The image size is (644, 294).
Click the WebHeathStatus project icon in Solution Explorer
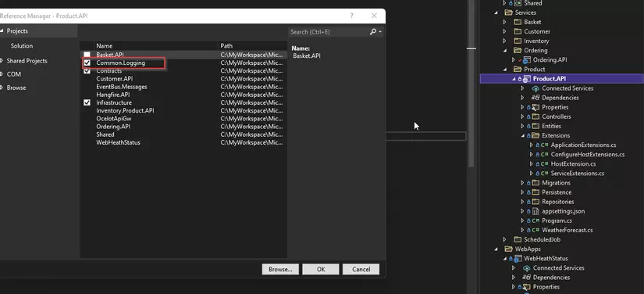(x=518, y=259)
